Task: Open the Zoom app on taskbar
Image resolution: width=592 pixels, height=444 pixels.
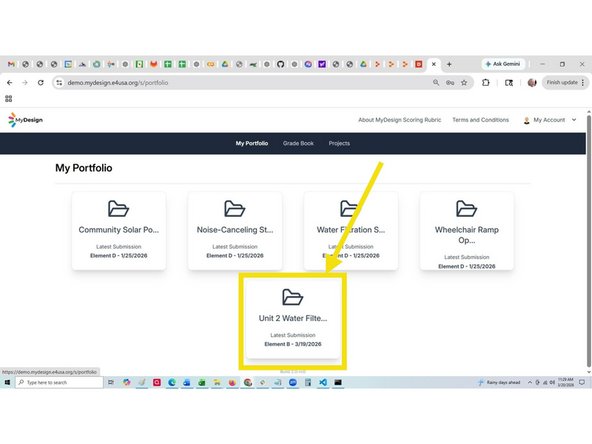Action: [293, 382]
